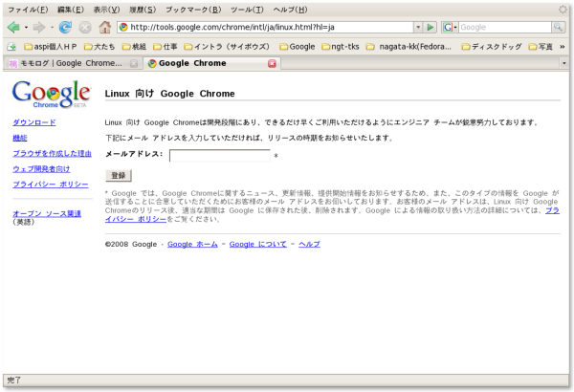Click the Google ホーム footer link
The height and width of the screenshot is (392, 574).
point(192,244)
